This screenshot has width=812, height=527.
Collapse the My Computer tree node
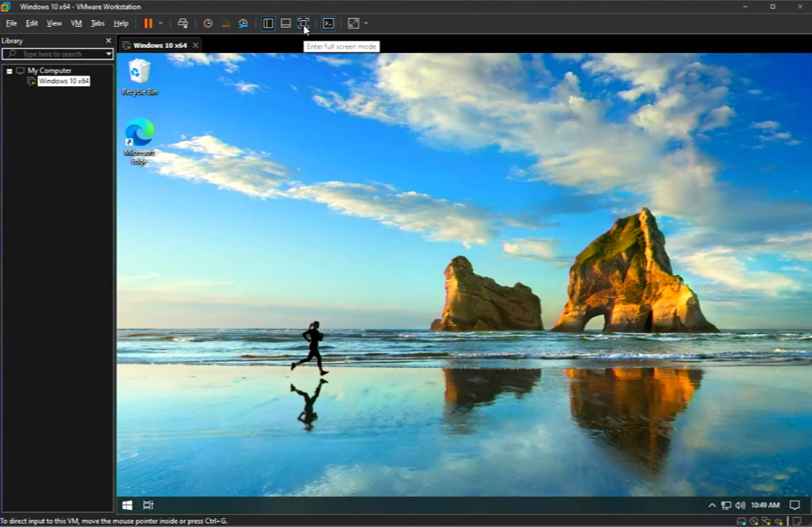click(9, 71)
